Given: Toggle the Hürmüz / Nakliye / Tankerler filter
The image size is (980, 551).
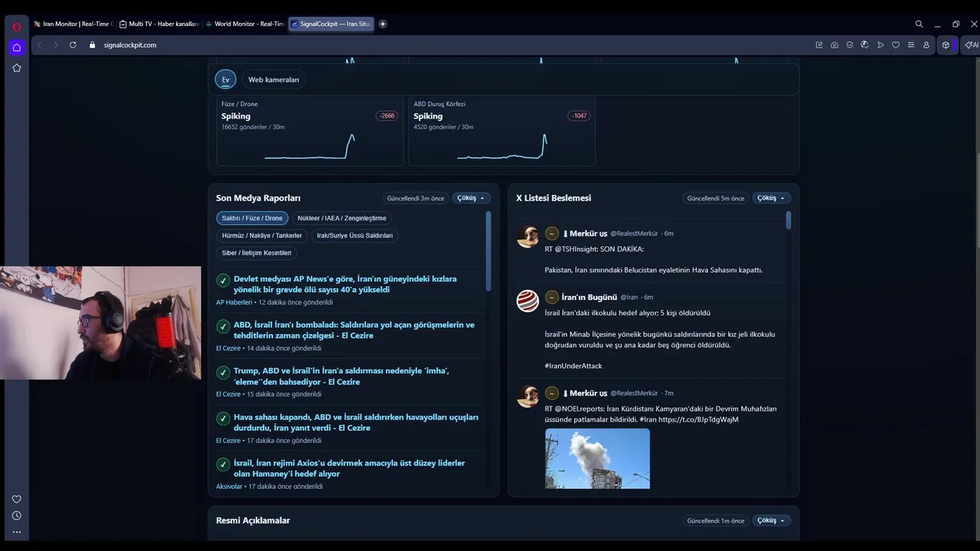Looking at the screenshot, I should coord(262,236).
